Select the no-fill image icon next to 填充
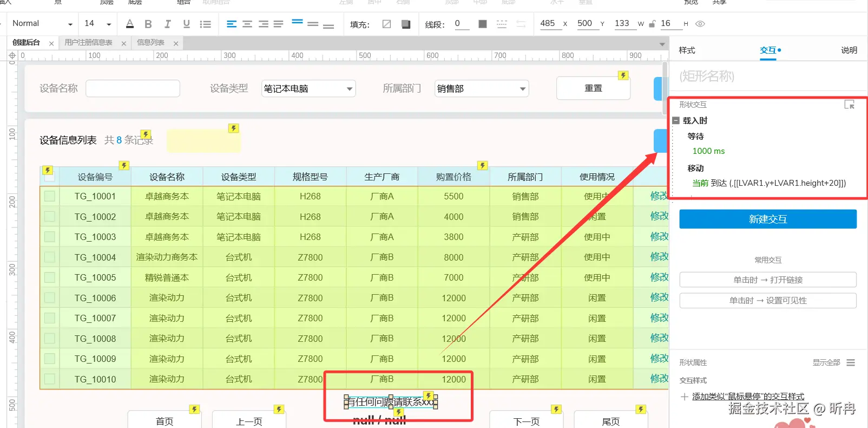The image size is (868, 428). tap(386, 24)
